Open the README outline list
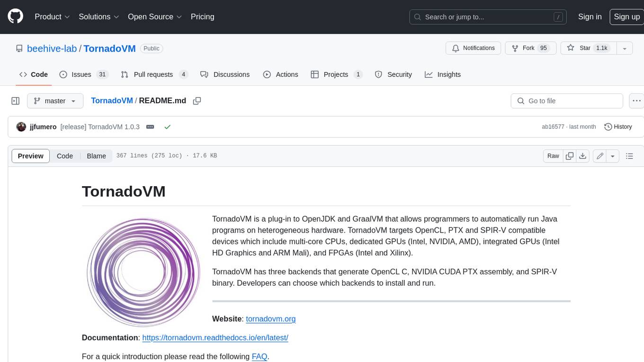This screenshot has width=644, height=362. pyautogui.click(x=629, y=156)
